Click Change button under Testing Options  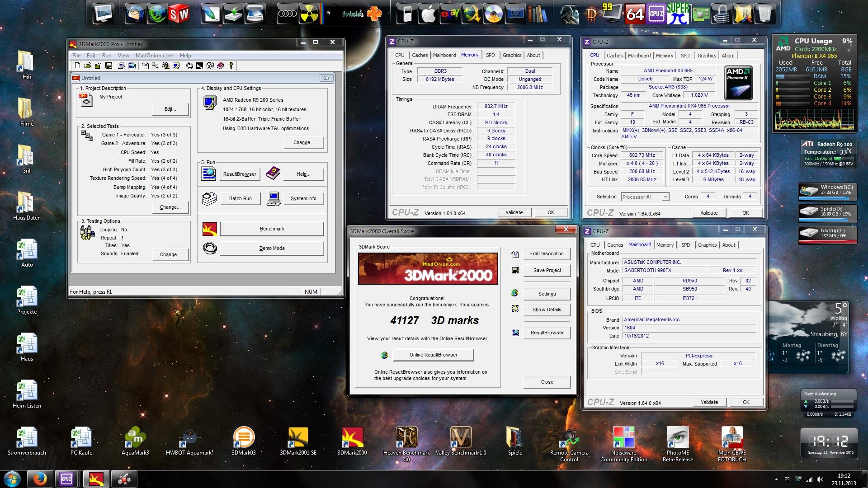pyautogui.click(x=170, y=254)
